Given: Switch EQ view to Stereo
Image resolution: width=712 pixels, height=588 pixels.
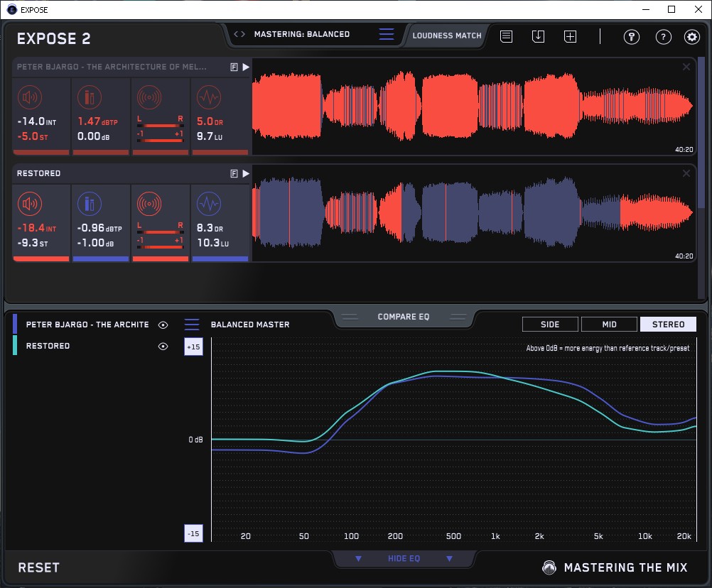Looking at the screenshot, I should click(668, 325).
